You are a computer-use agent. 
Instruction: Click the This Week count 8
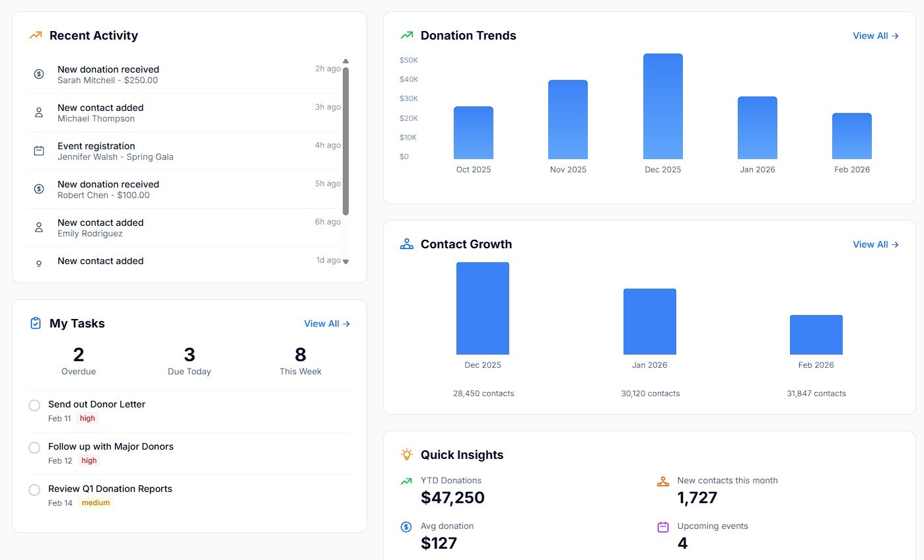pyautogui.click(x=301, y=355)
